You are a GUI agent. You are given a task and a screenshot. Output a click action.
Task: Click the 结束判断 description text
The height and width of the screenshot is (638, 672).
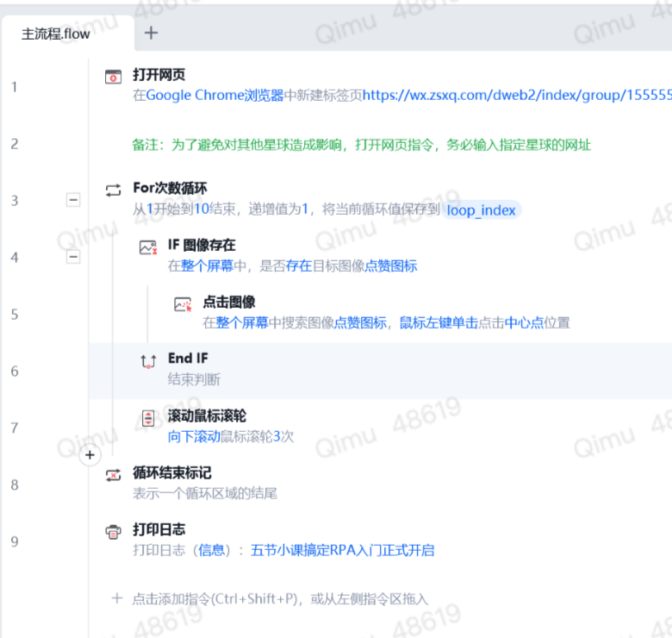coord(194,379)
